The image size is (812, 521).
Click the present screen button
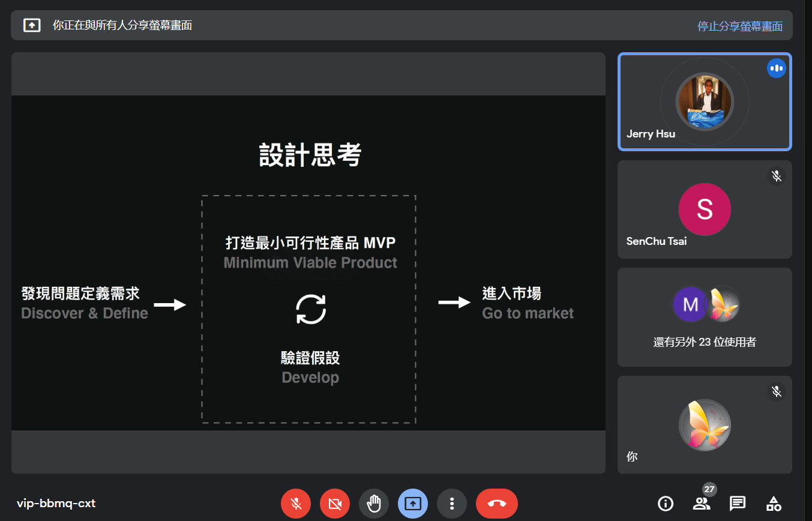413,504
